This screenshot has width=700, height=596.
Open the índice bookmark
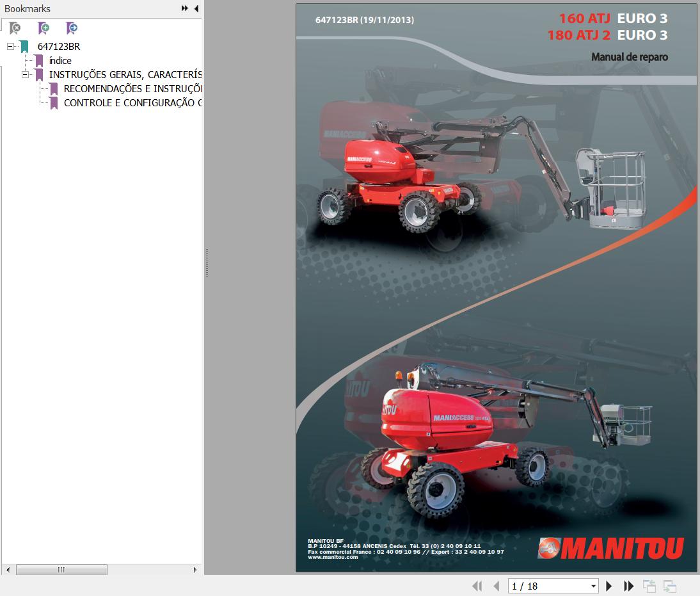click(x=60, y=61)
